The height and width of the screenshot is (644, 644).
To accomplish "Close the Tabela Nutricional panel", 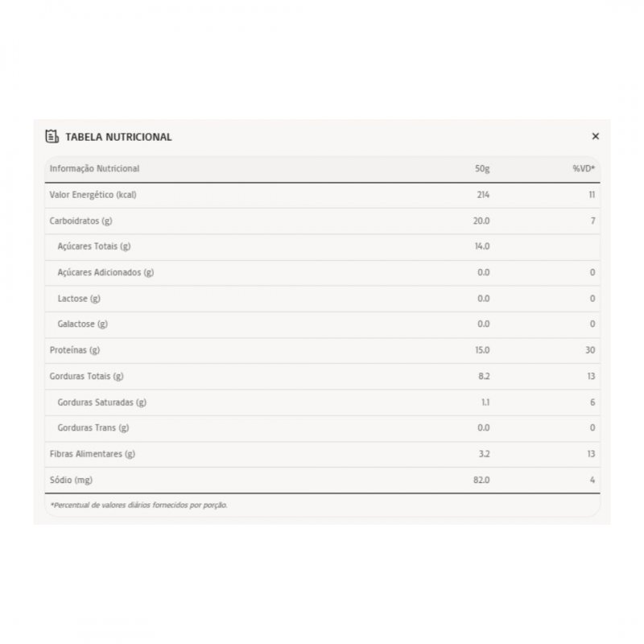I will [596, 136].
